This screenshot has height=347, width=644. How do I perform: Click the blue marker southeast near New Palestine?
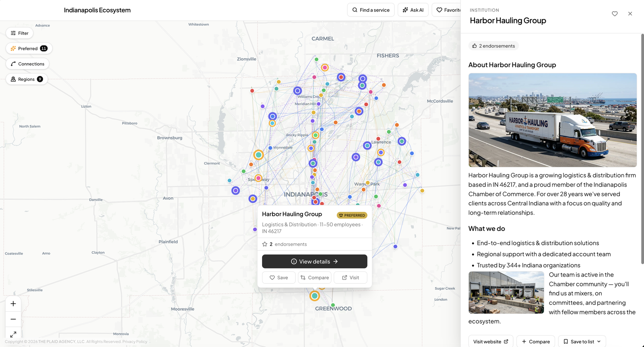(395, 246)
